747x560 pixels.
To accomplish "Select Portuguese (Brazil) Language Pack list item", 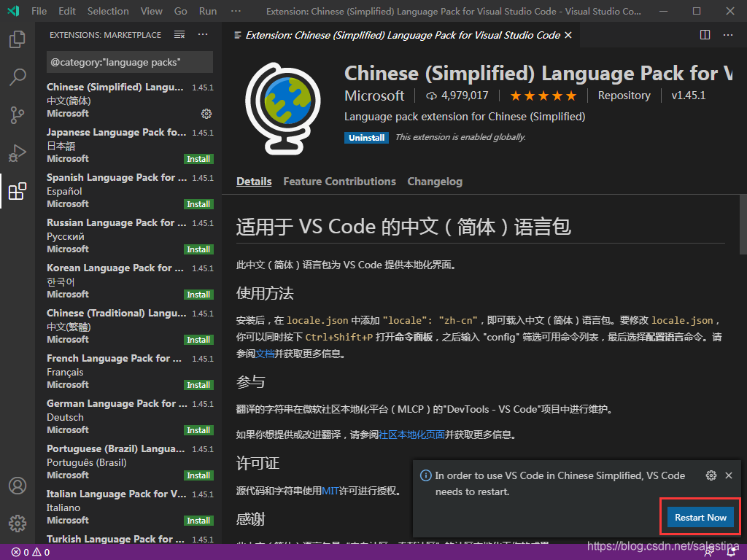I will click(128, 462).
